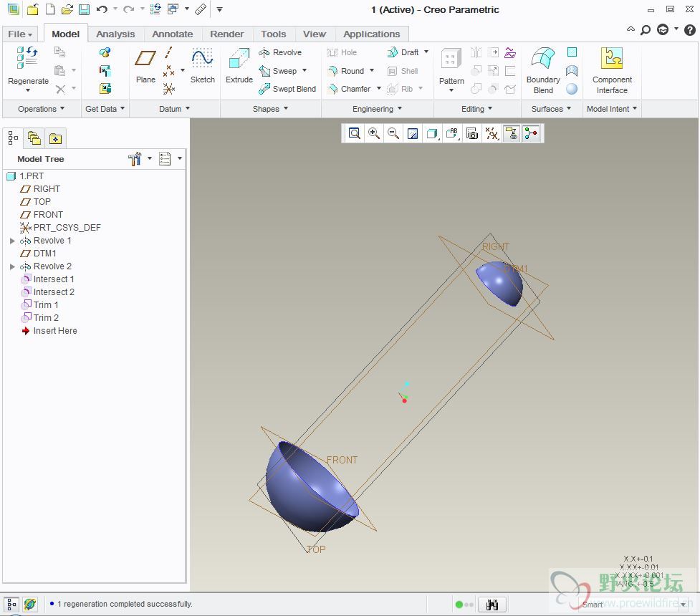The width and height of the screenshot is (700, 616).
Task: Click the Refit view icon
Action: [x=355, y=133]
